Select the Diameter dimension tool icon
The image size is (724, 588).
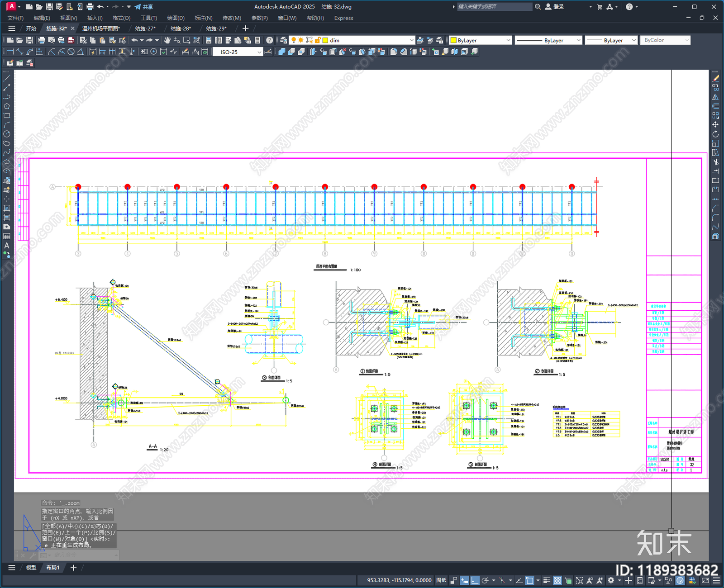coord(71,52)
